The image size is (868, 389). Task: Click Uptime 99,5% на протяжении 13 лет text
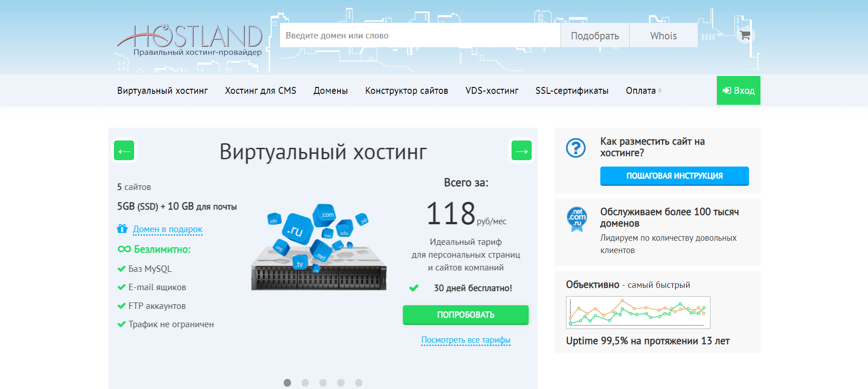[647, 341]
